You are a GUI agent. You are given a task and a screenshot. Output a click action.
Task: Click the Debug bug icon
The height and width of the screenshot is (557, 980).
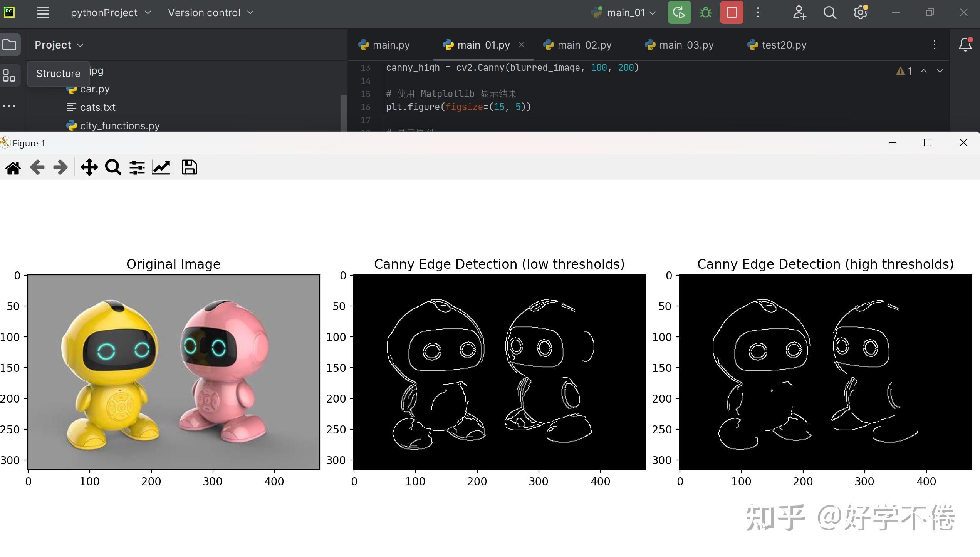705,13
